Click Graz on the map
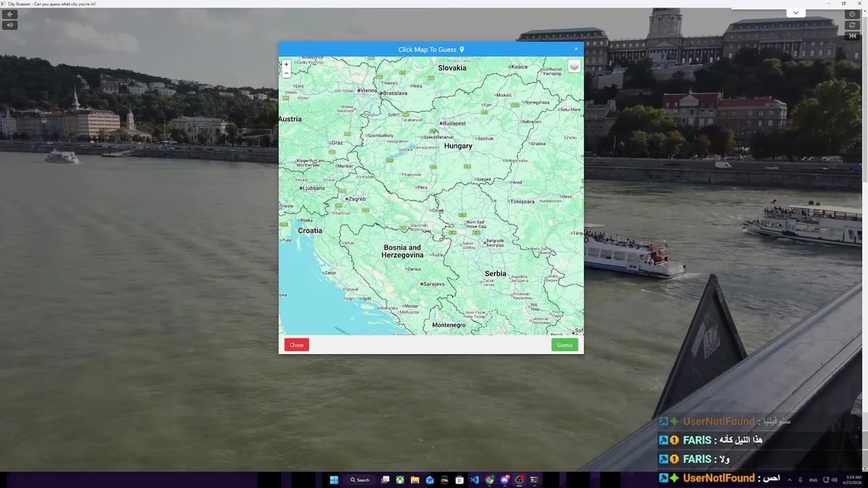This screenshot has height=488, width=868. [336, 143]
